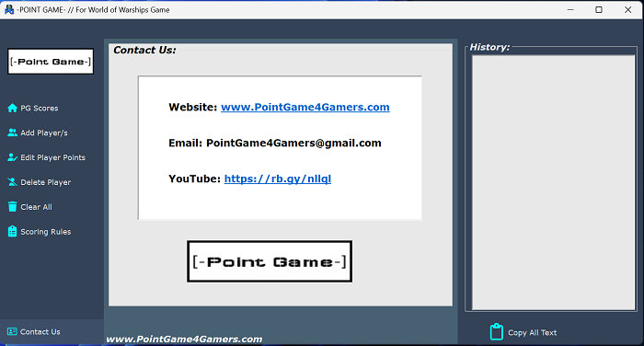This screenshot has height=346, width=644.
Task: Click the large Point Game logo banner
Action: click(x=270, y=261)
